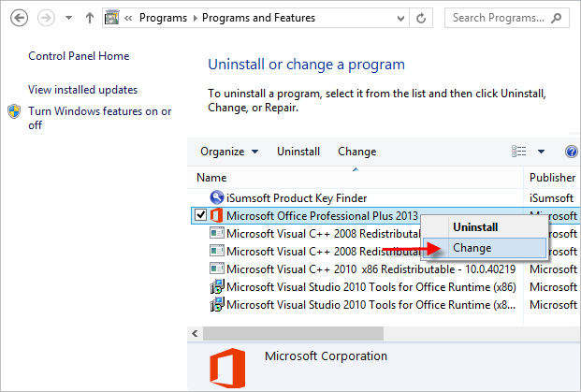Click icon of first Visual C++ 2008 entry

217,233
